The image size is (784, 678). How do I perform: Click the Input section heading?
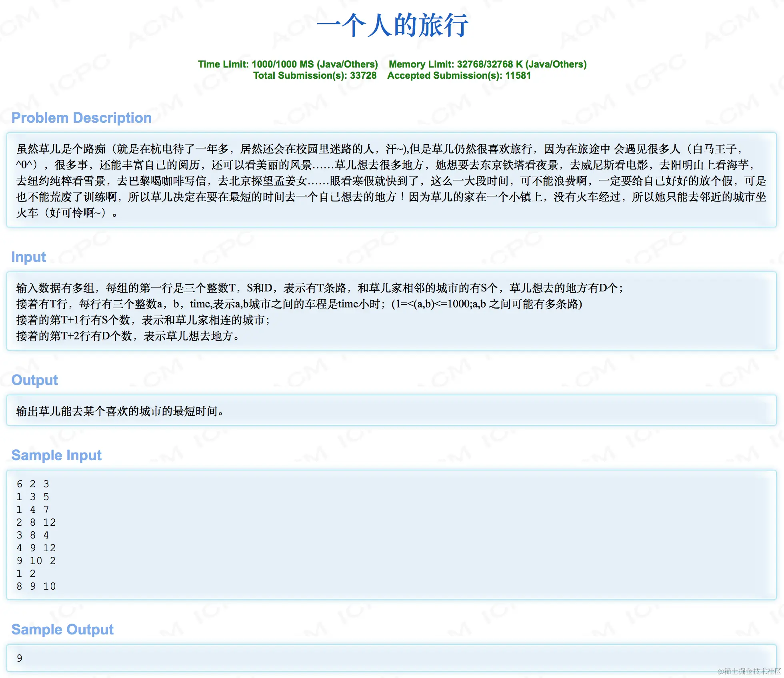tap(29, 257)
